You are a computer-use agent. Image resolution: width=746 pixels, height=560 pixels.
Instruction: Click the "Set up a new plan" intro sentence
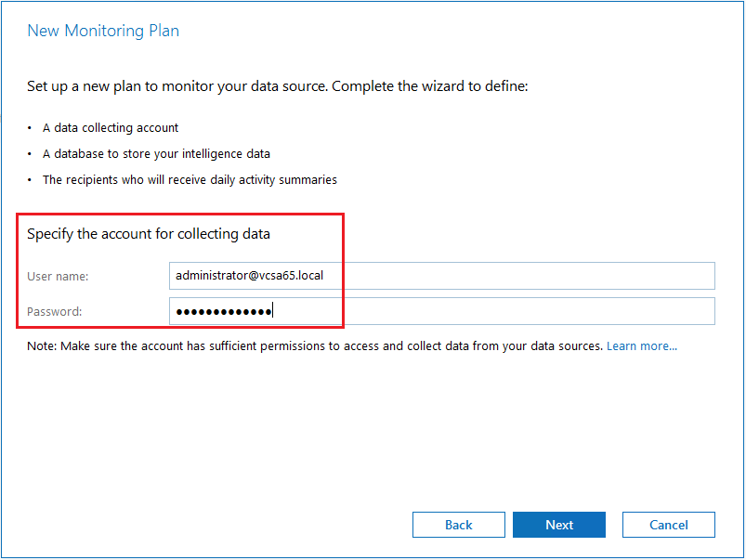tap(277, 86)
